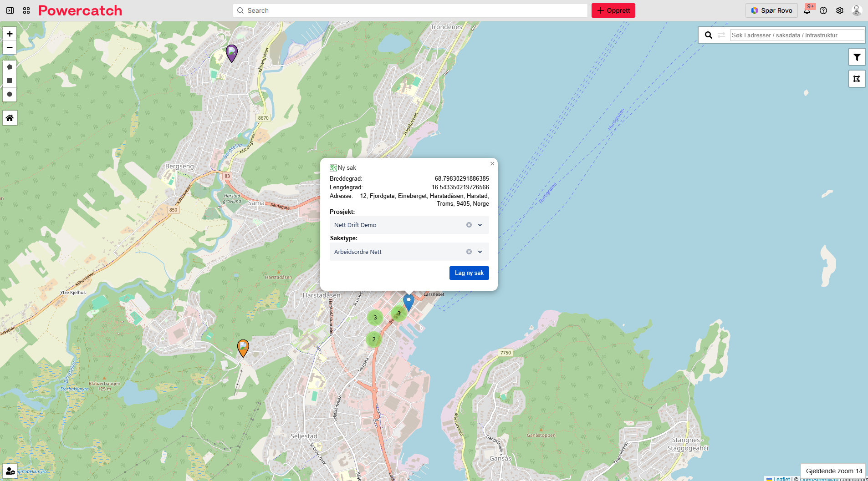Zoom in on the map

[x=10, y=34]
